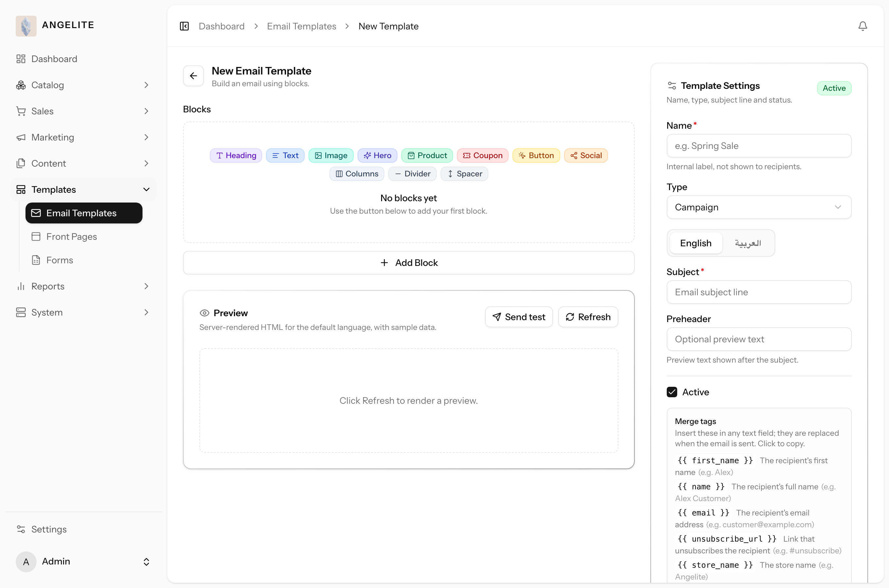
Task: Click the 'No blocks yet' message
Action: point(409,198)
